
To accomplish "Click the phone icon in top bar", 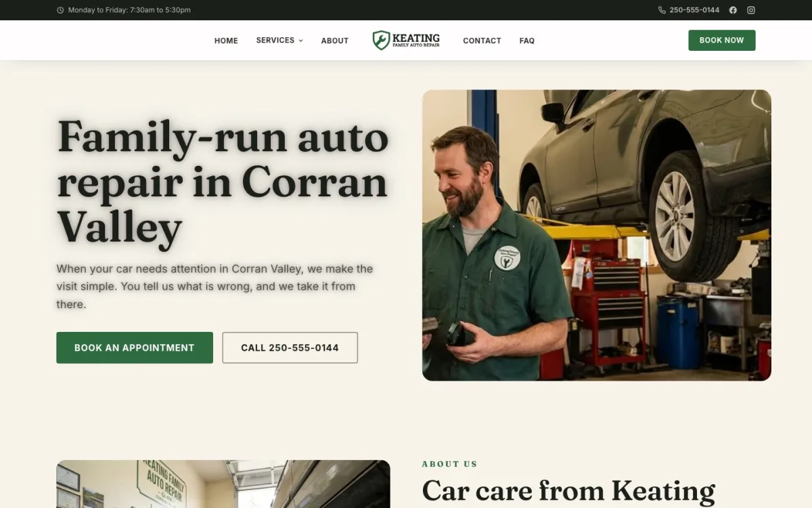I will point(662,10).
